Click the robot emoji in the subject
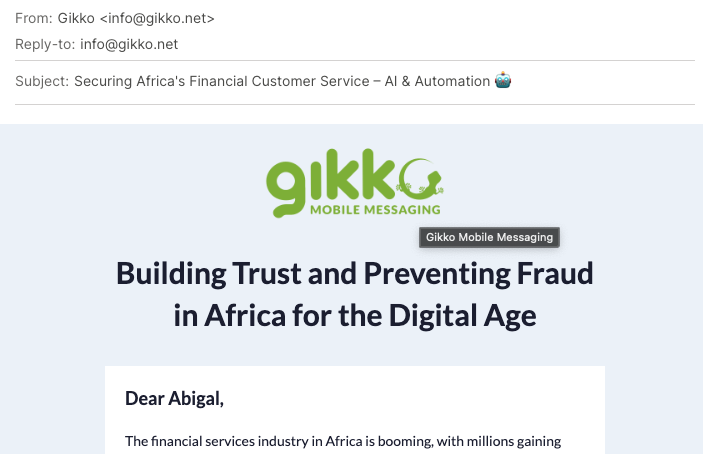 [504, 81]
